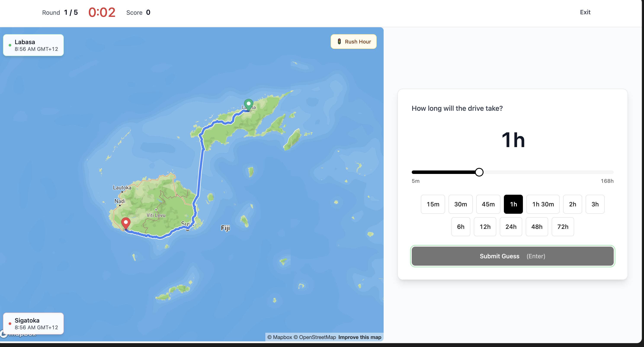Image resolution: width=644 pixels, height=347 pixels.
Task: Click the Labasa origin info card
Action: 33,45
